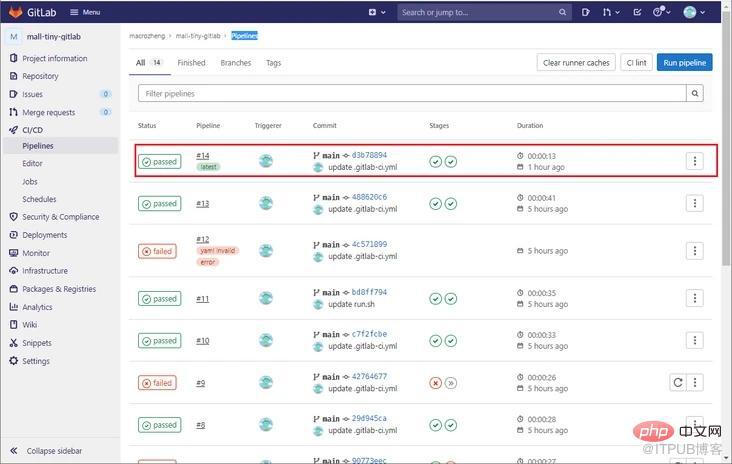Open failed stage icon of pipeline #9

point(435,383)
